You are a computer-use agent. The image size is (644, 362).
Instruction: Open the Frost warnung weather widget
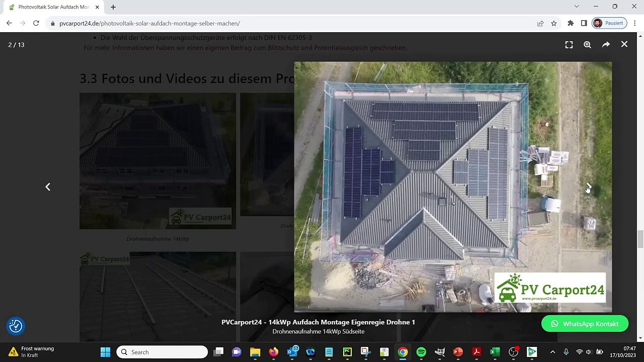(31, 352)
